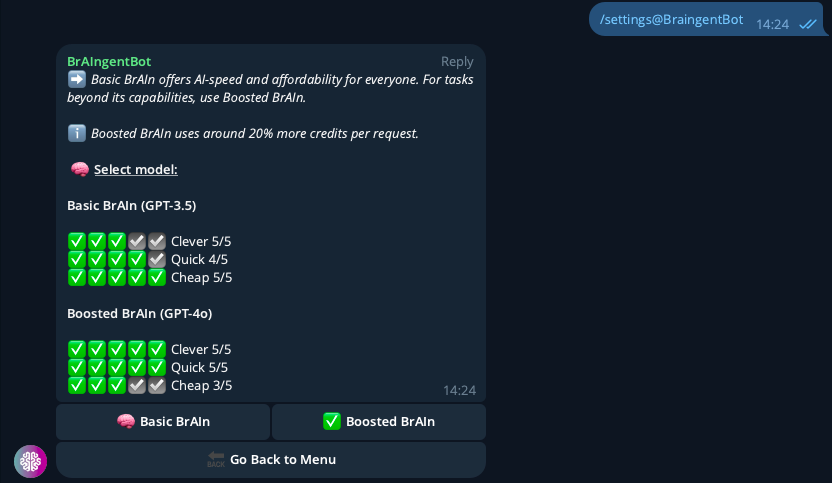Viewport: 832px width, 483px height.
Task: Click the BrAIngentBot avatar icon
Action: click(30, 461)
